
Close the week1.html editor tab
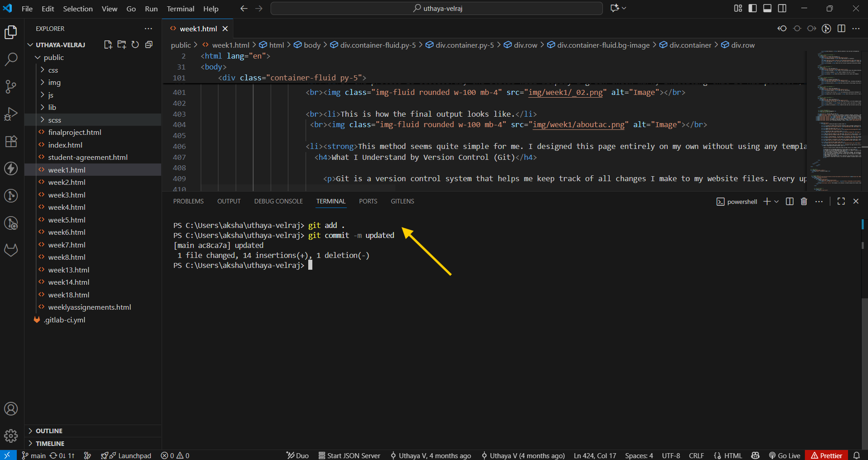point(225,29)
